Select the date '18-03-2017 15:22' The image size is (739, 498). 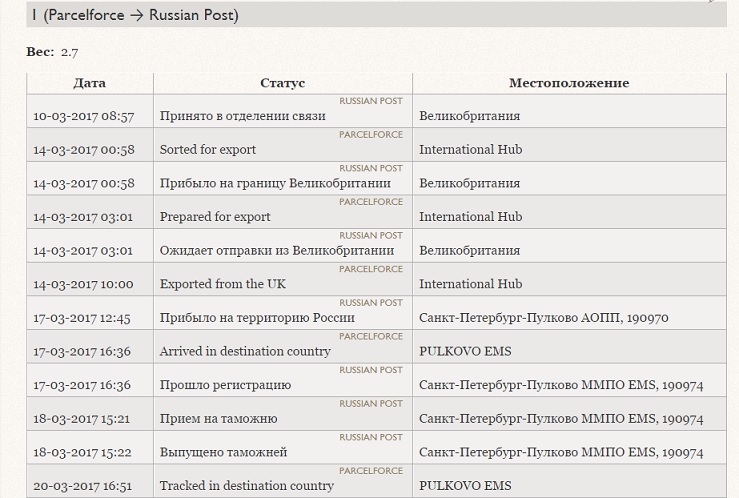tap(82, 453)
